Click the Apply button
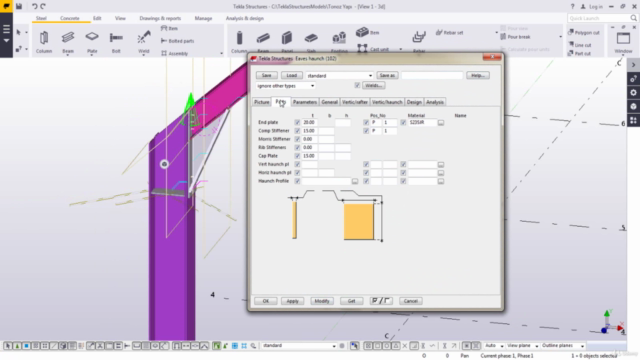Image resolution: width=640 pixels, height=360 pixels. pyautogui.click(x=292, y=301)
